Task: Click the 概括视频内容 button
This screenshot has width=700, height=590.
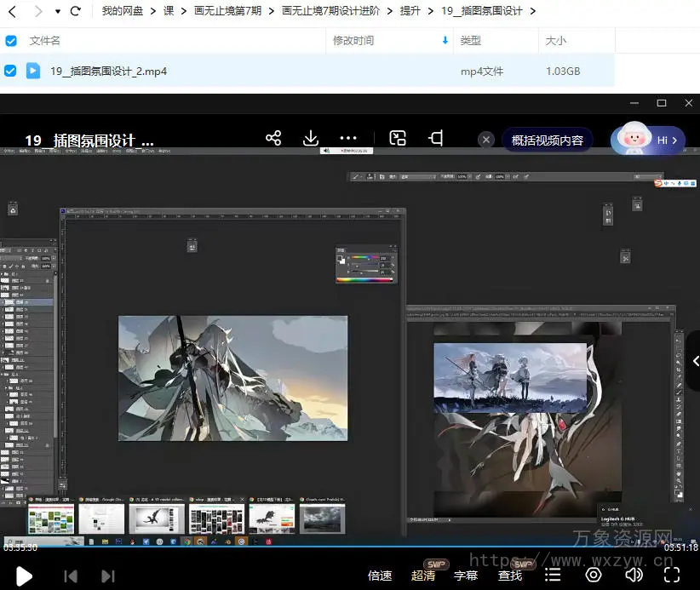Action: click(548, 140)
